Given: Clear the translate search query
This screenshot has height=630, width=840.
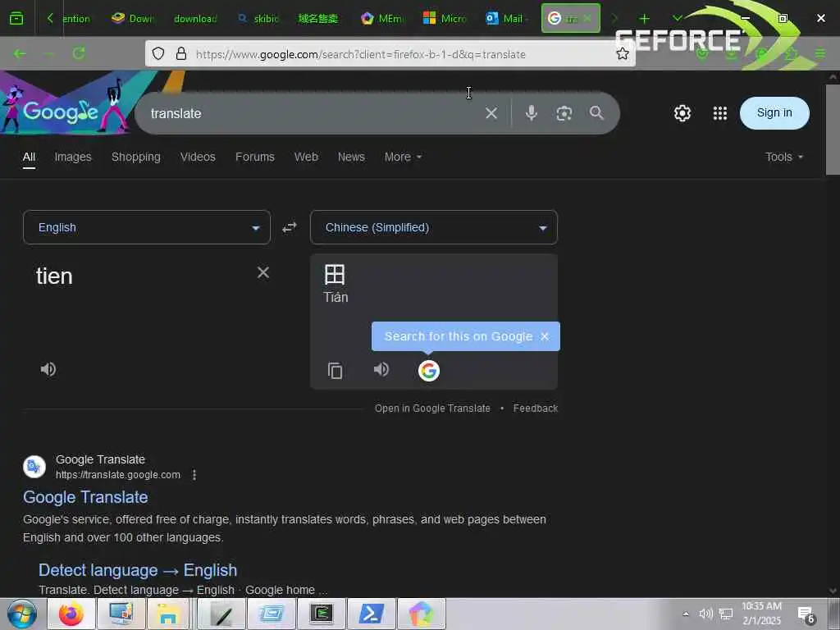Looking at the screenshot, I should (x=491, y=113).
